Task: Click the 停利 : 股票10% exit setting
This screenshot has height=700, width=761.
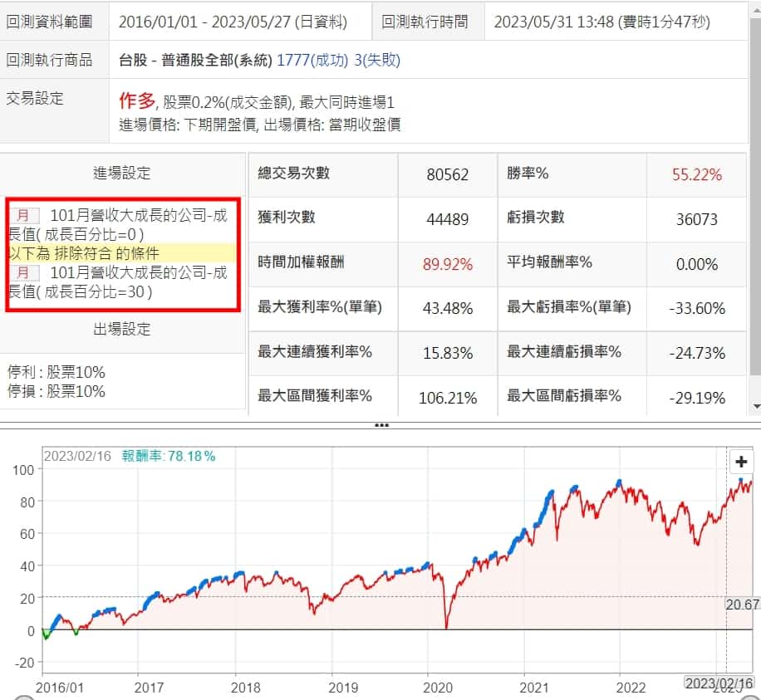Action: click(56, 372)
